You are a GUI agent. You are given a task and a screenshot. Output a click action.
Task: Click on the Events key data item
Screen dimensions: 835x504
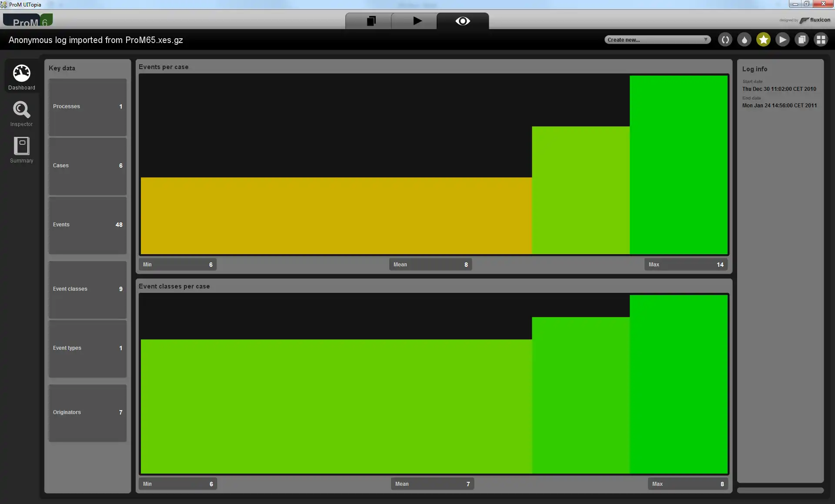click(x=88, y=225)
